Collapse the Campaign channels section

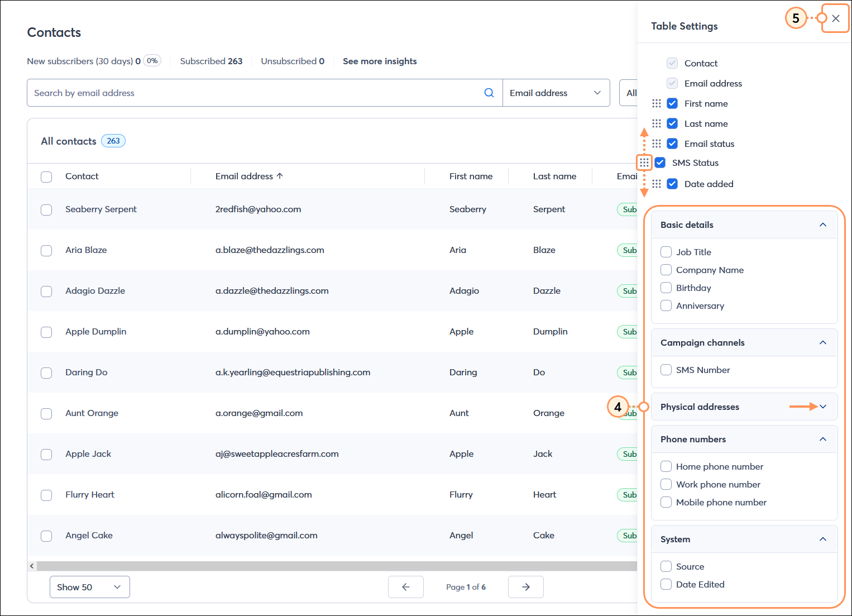822,342
